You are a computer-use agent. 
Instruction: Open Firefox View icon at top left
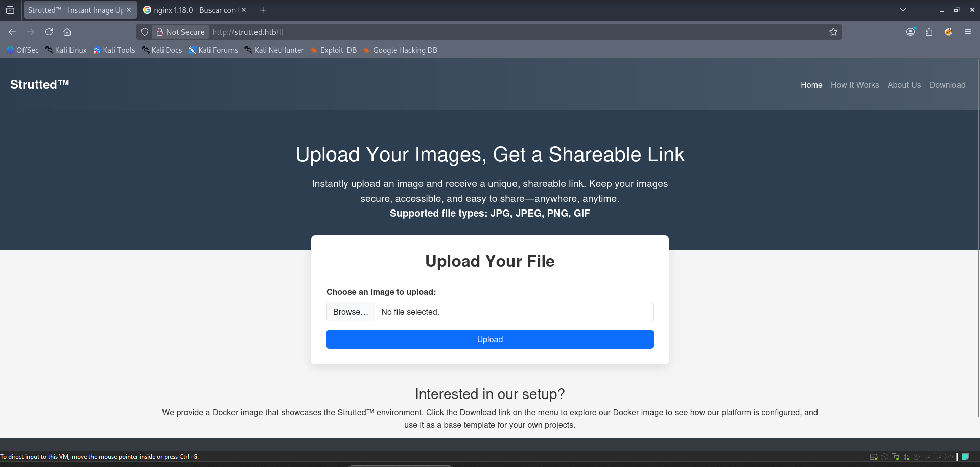tap(10, 10)
